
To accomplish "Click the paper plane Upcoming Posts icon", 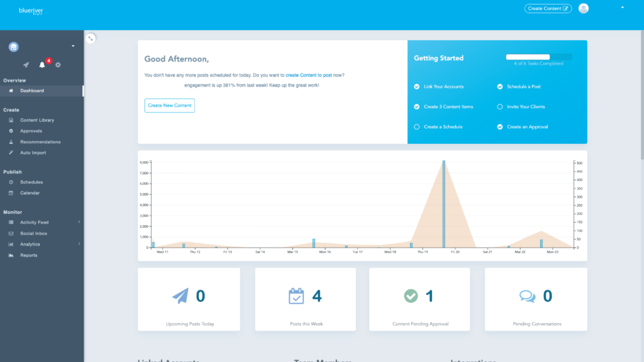I will tap(180, 296).
